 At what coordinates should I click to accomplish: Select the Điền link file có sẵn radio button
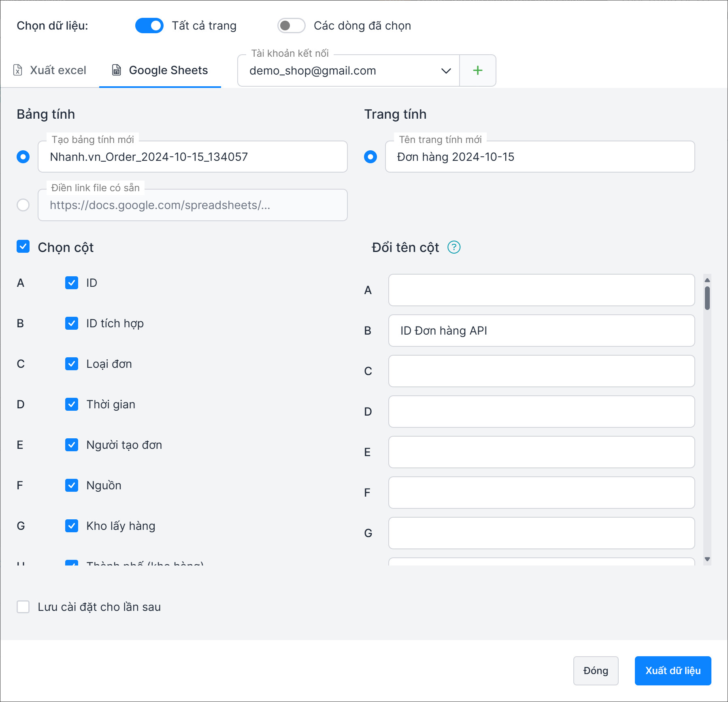(23, 205)
